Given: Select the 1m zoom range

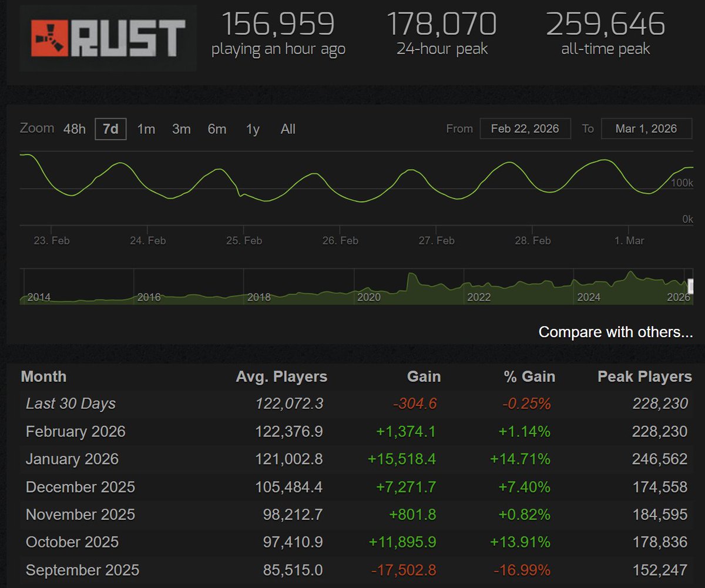Looking at the screenshot, I should tap(146, 129).
